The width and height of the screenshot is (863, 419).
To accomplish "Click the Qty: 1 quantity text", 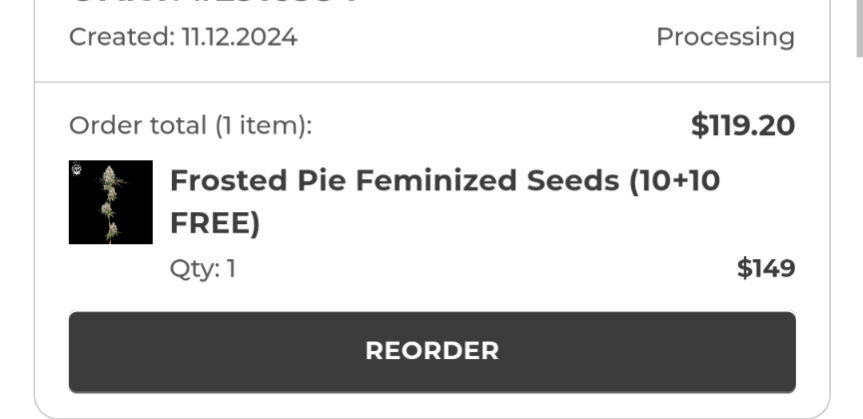I will pos(203,268).
